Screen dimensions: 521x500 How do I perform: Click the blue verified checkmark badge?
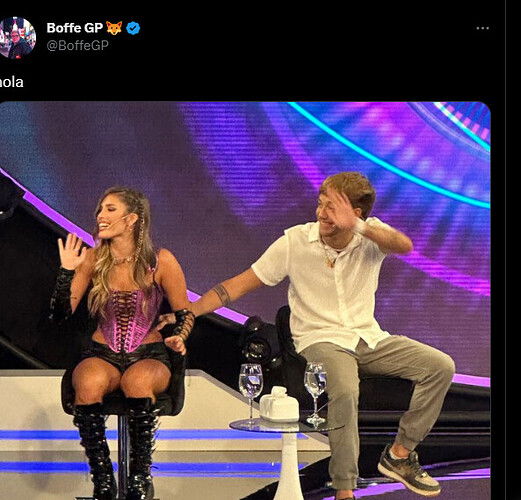133,28
